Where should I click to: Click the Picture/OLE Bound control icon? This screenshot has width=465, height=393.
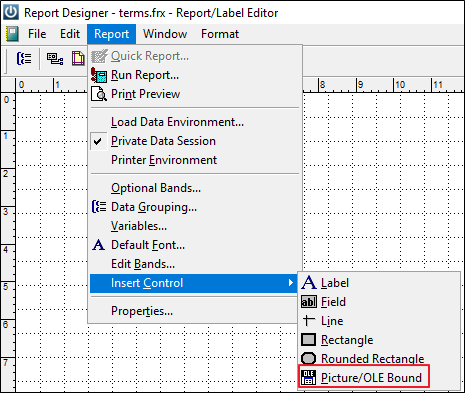tap(308, 377)
